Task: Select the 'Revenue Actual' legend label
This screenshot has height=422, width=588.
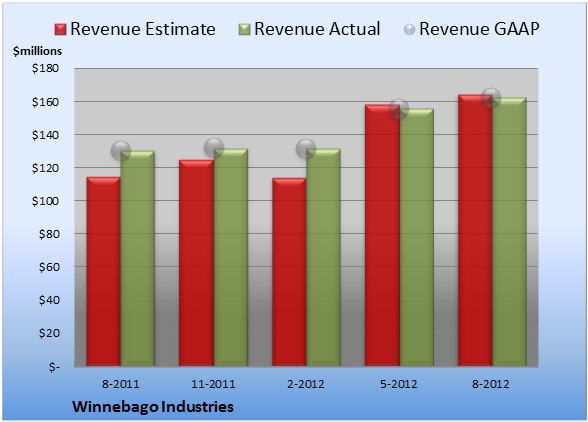Action: (317, 29)
